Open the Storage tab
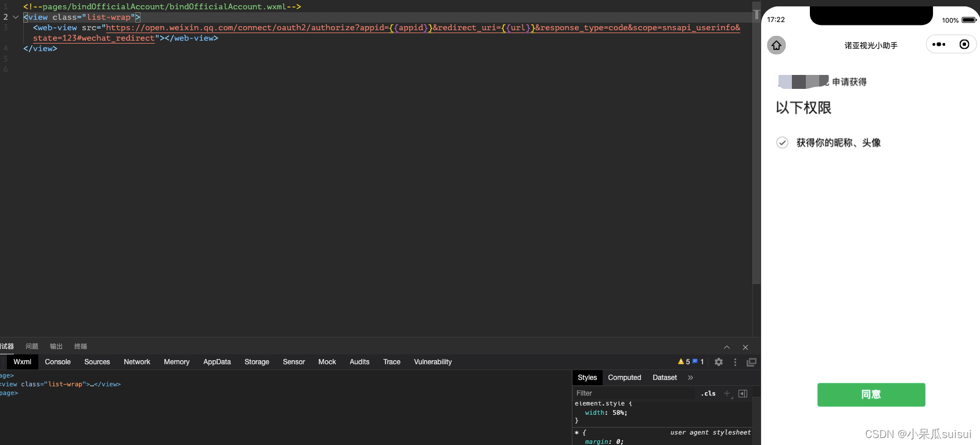The image size is (980, 445). pyautogui.click(x=257, y=362)
